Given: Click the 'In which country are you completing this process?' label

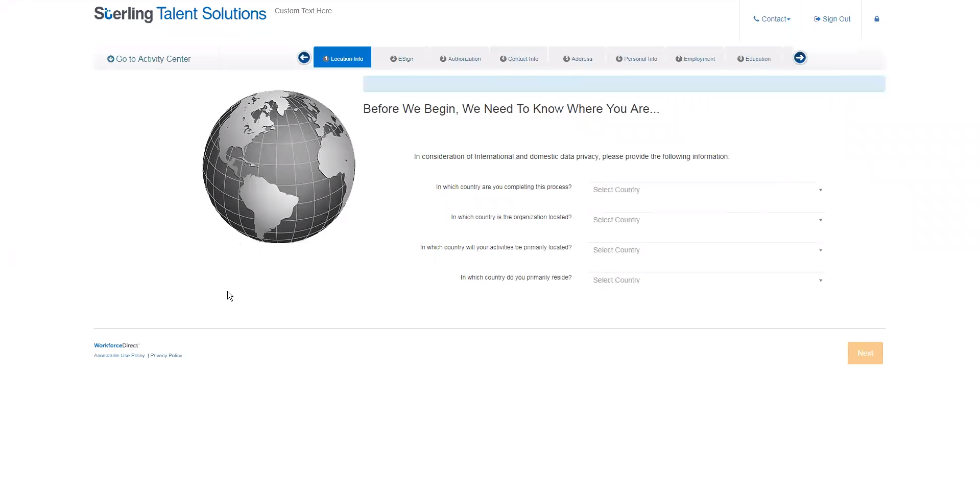Looking at the screenshot, I should click(504, 187).
